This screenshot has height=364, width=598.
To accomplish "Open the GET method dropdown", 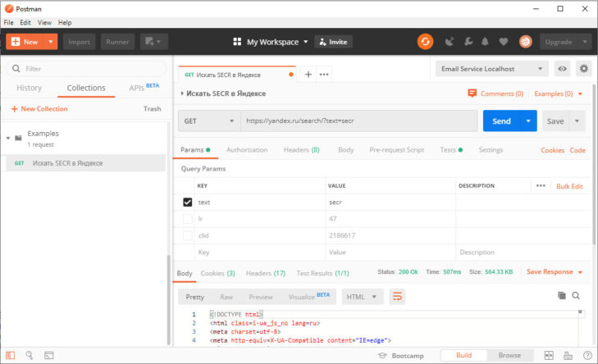I will click(x=209, y=121).
